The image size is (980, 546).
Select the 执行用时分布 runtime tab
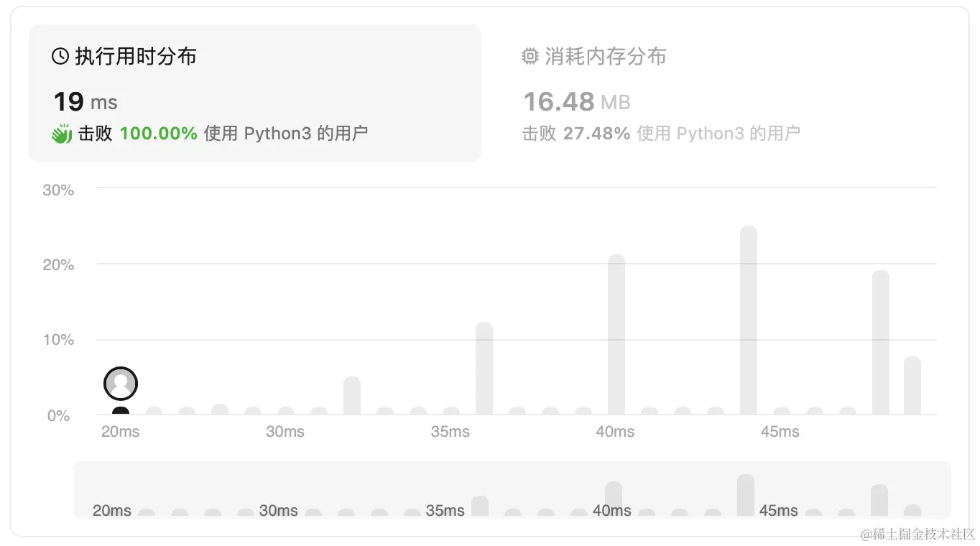point(255,93)
